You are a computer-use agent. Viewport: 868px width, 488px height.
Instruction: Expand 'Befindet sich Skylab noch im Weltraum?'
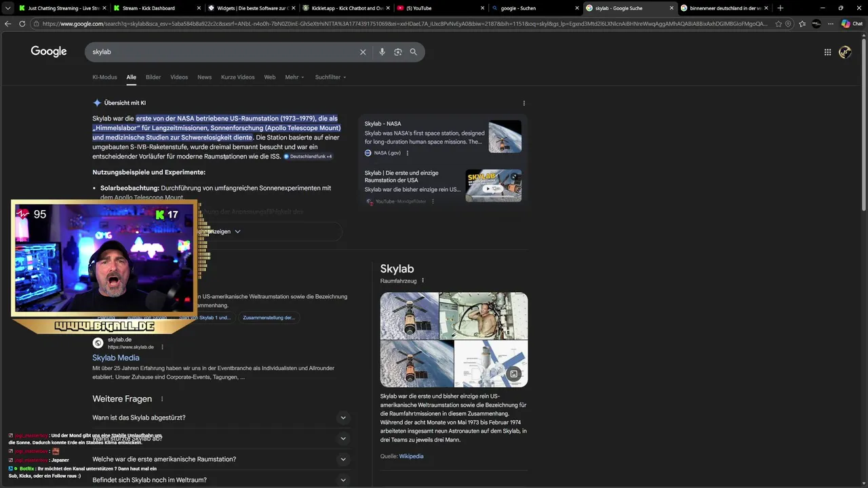tap(221, 480)
